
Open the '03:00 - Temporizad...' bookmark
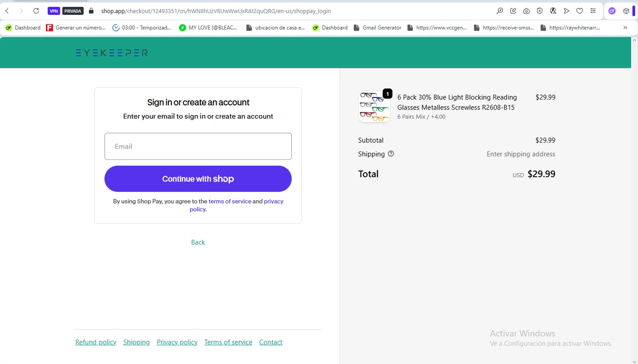(x=142, y=28)
